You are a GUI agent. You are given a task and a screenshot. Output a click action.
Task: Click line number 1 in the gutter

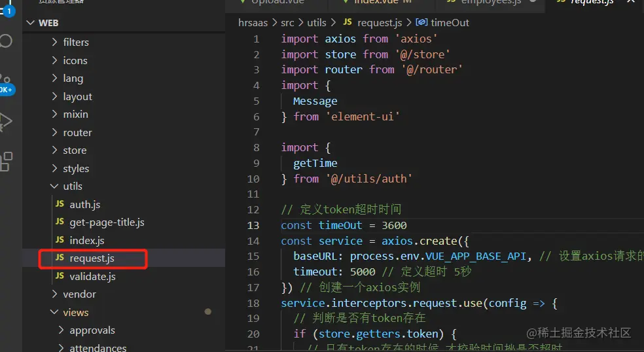pos(257,39)
